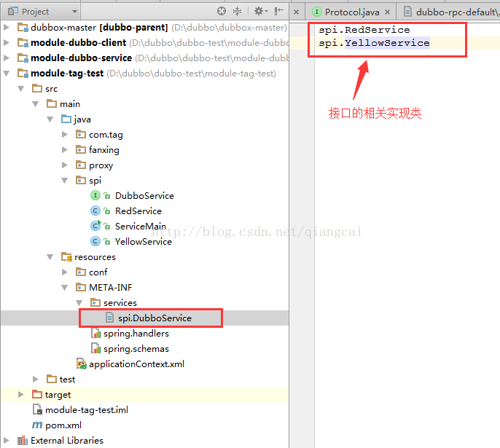The height and width of the screenshot is (448, 500).
Task: Select module-tag-test.iml in the tree
Action: click(x=87, y=410)
